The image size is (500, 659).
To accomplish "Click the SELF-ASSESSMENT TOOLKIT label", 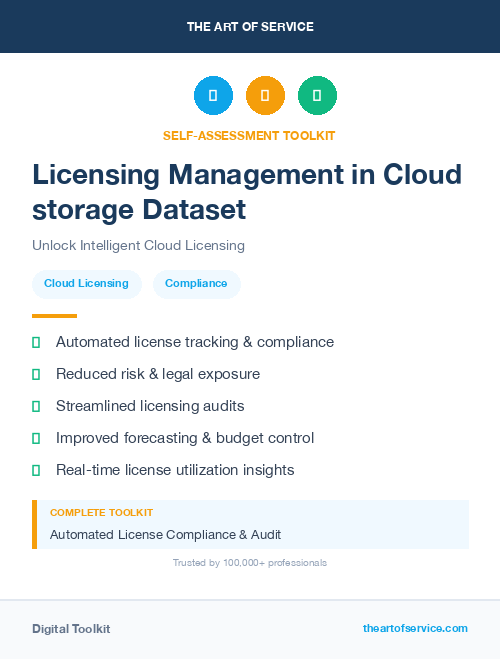I will (x=249, y=136).
